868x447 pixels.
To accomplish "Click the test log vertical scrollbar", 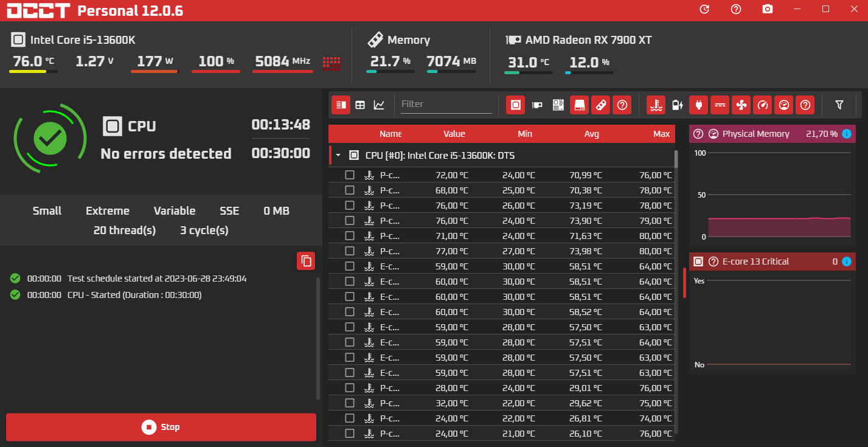I will (318, 338).
